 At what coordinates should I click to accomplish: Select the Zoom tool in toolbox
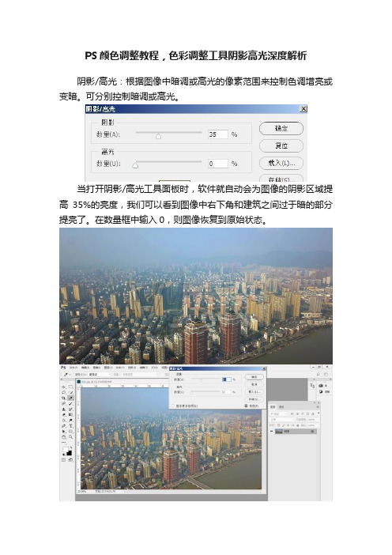71,437
